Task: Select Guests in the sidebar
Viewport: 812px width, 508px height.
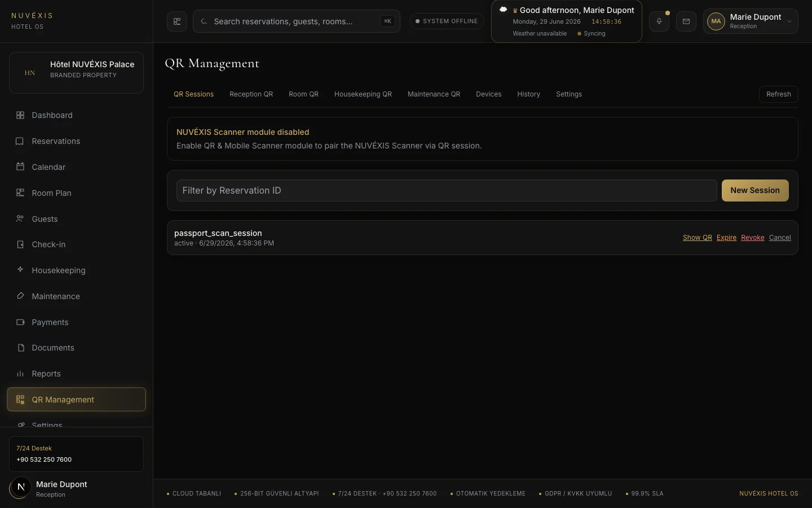Action: [x=76, y=219]
